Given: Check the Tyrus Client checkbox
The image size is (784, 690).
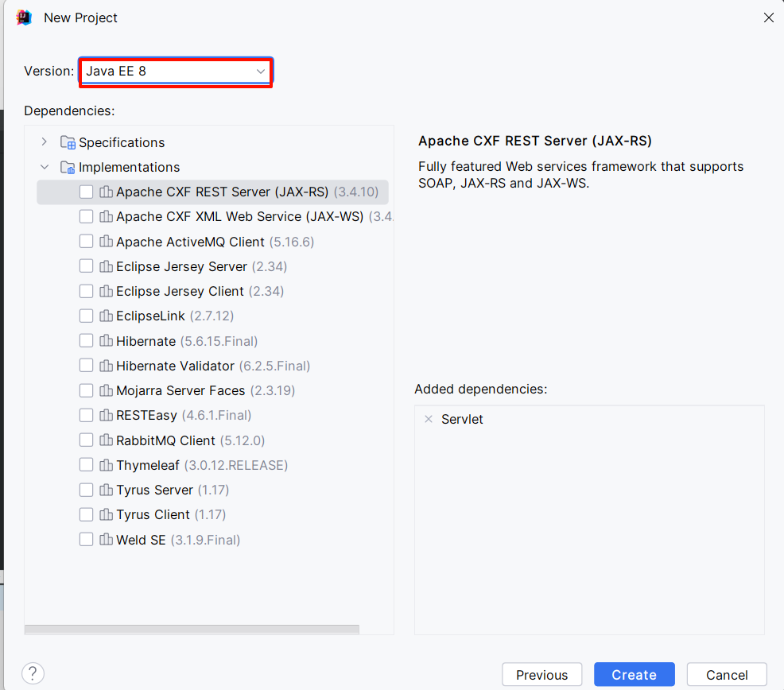Looking at the screenshot, I should coord(86,514).
